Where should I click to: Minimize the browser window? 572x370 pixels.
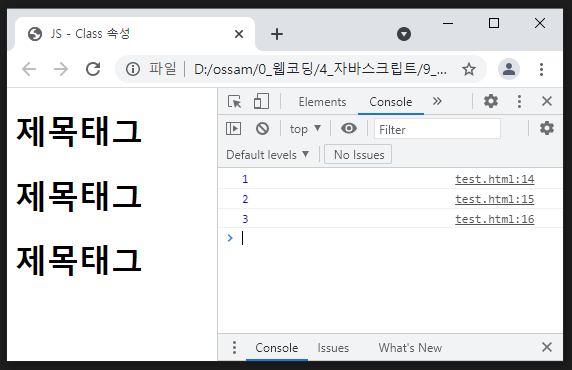(448, 23)
